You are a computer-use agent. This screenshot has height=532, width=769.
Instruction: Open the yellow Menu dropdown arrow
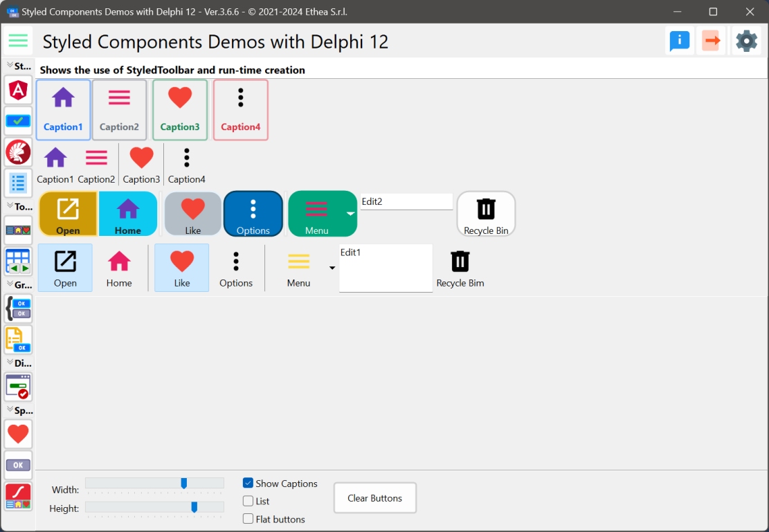click(332, 268)
